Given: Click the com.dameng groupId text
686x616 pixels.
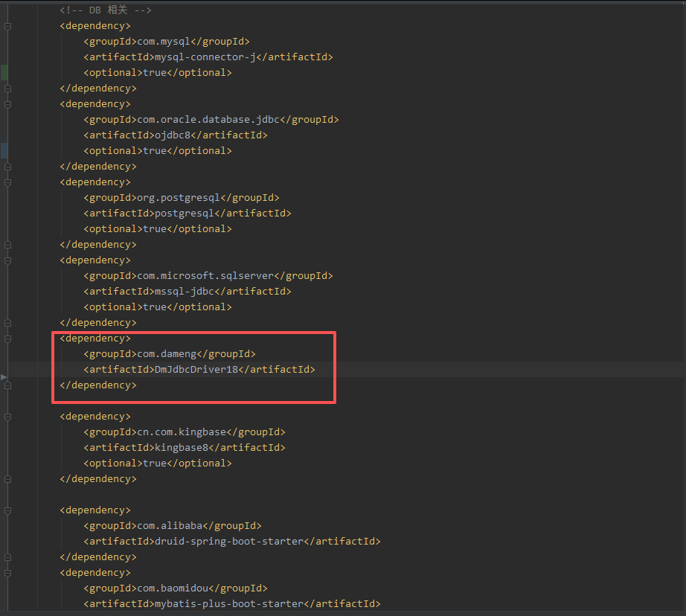Looking at the screenshot, I should click(167, 354).
